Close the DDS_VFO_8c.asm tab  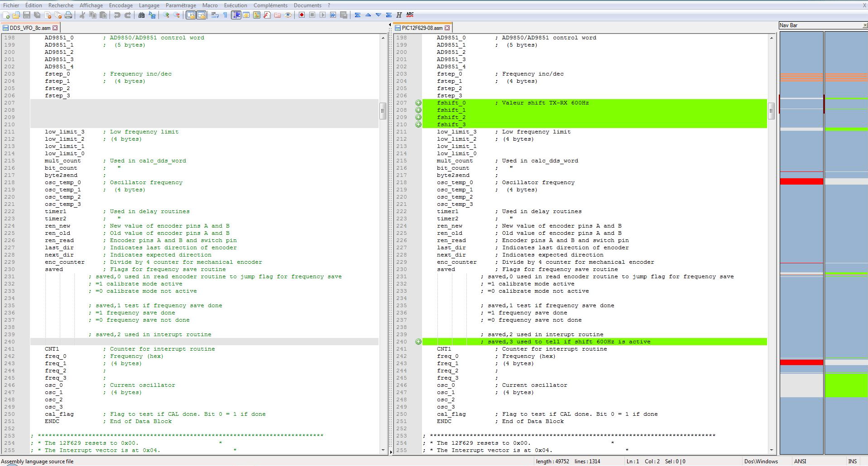coord(55,28)
